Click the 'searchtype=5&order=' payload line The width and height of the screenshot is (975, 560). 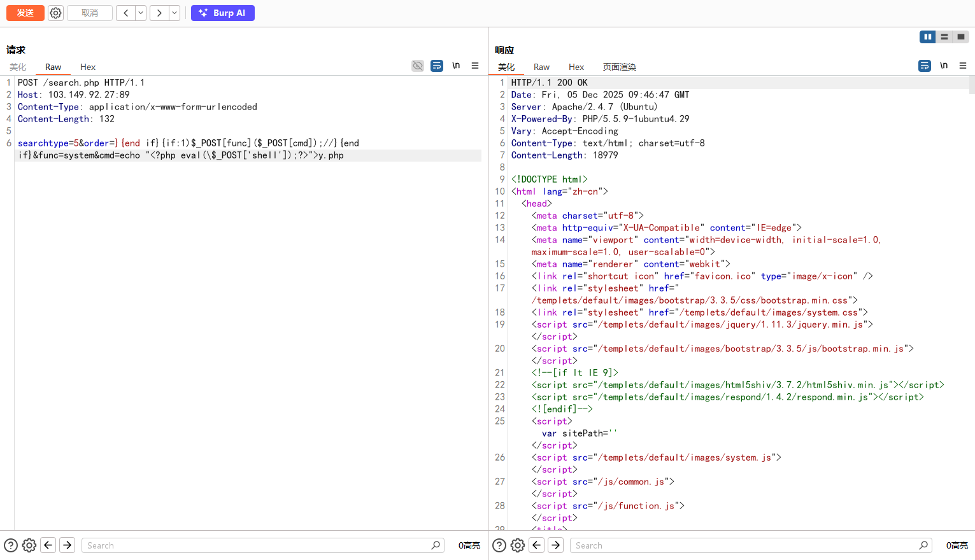click(189, 143)
